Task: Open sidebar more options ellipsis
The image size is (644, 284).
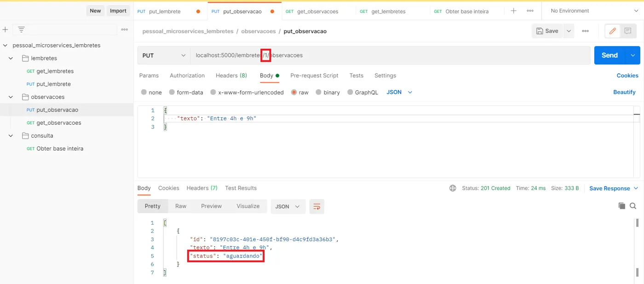Action: coord(124,29)
